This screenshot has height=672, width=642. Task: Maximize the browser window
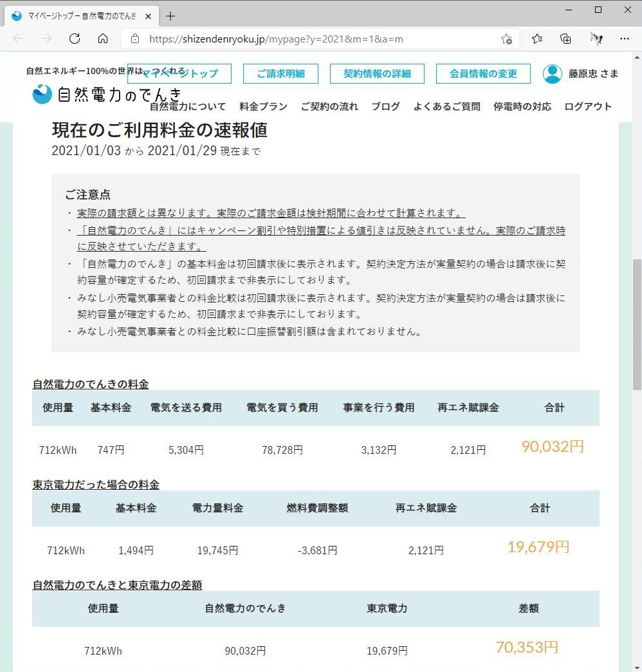(598, 10)
